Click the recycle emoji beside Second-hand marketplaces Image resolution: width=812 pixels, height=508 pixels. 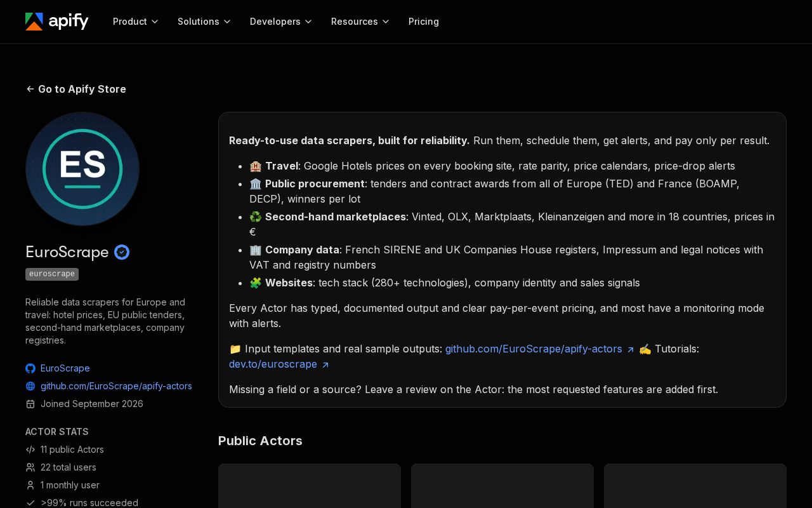point(256,217)
